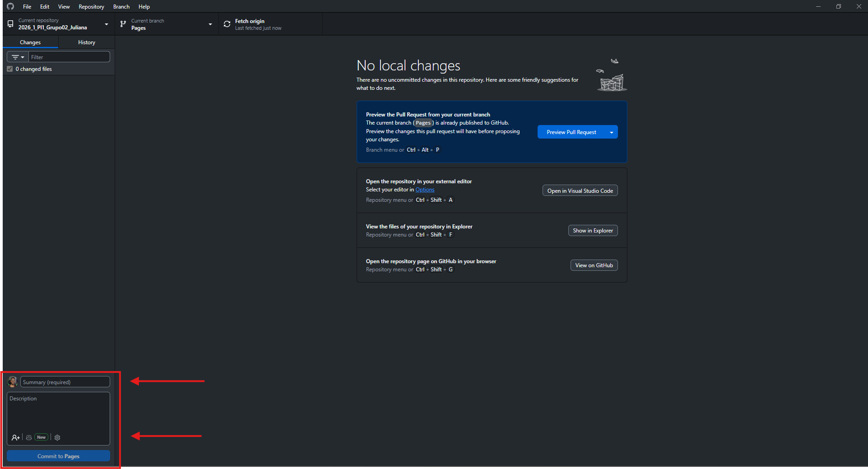Open commit options gear icon
This screenshot has width=868, height=469.
click(x=57, y=437)
